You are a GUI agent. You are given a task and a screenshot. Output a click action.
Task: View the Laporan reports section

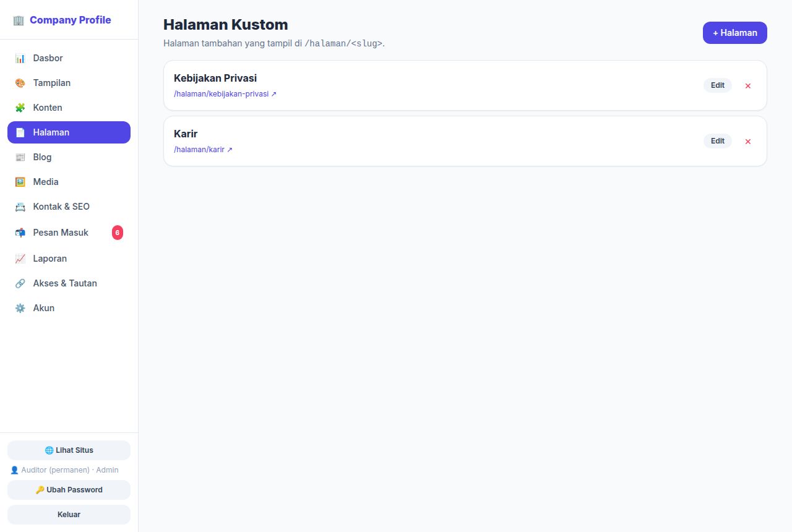tap(69, 259)
